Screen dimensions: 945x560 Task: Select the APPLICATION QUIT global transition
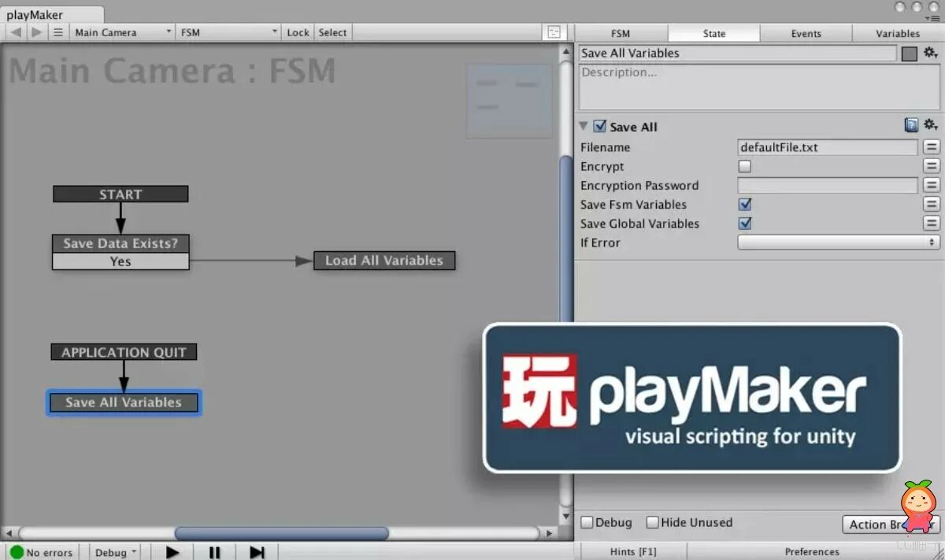point(124,352)
